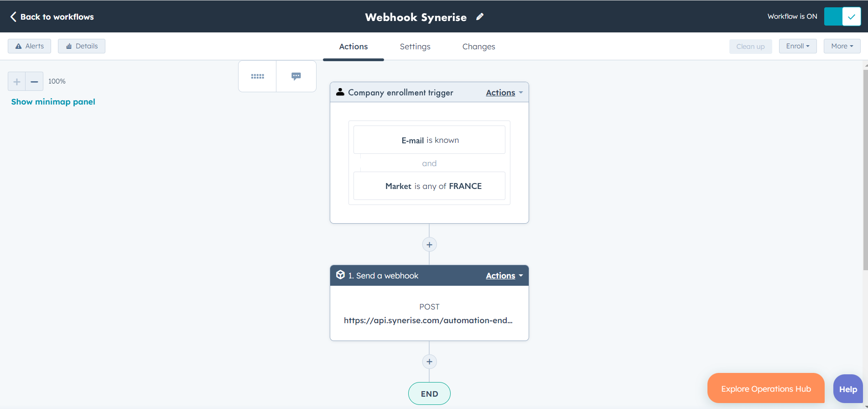
Task: Add an action with the plus connector below trigger
Action: 429,244
